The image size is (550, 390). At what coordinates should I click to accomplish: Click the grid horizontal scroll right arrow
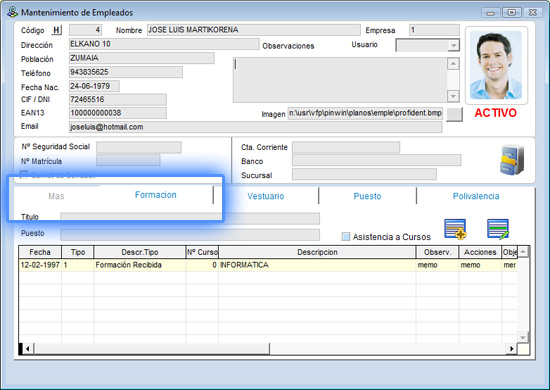pos(512,349)
